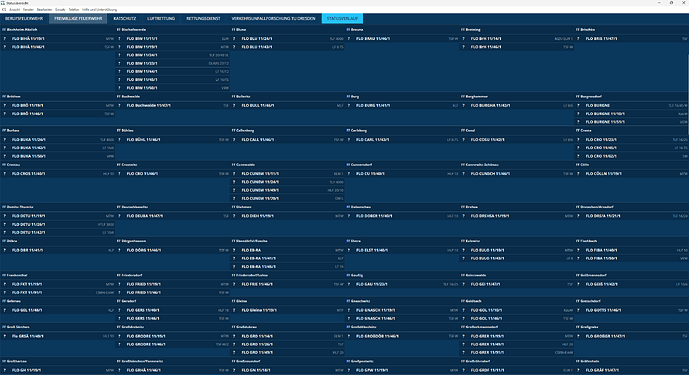Open the Fenster menu
The height and width of the screenshot is (375, 689).
tap(28, 10)
